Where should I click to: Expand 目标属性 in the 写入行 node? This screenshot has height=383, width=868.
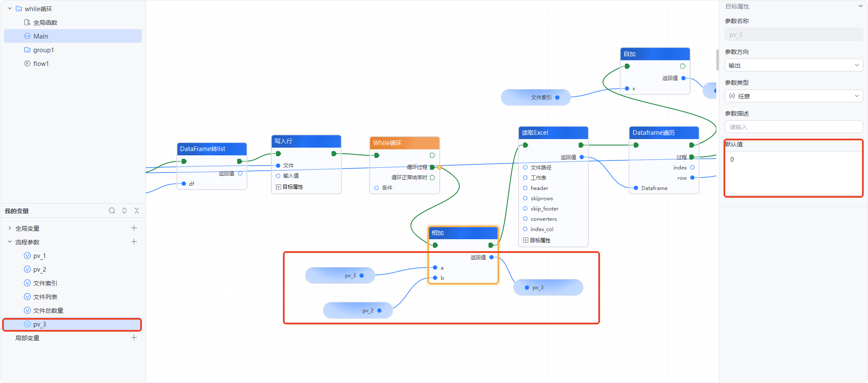click(x=279, y=187)
